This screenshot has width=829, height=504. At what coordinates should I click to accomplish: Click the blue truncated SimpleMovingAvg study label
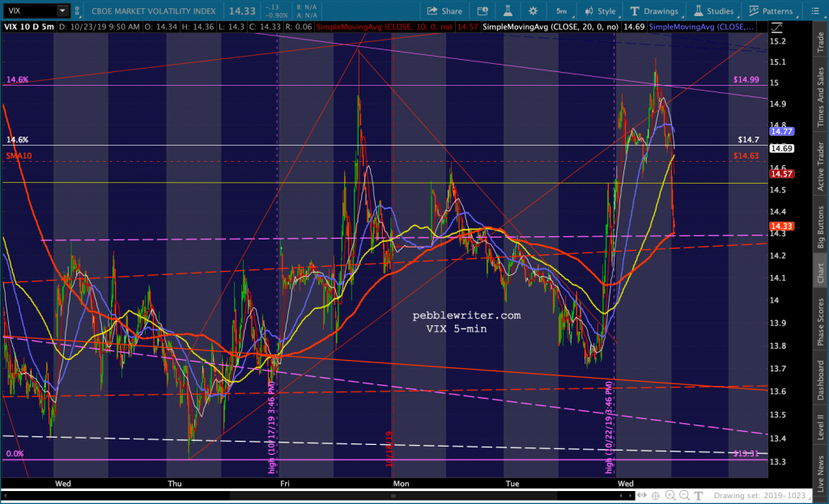pyautogui.click(x=701, y=27)
